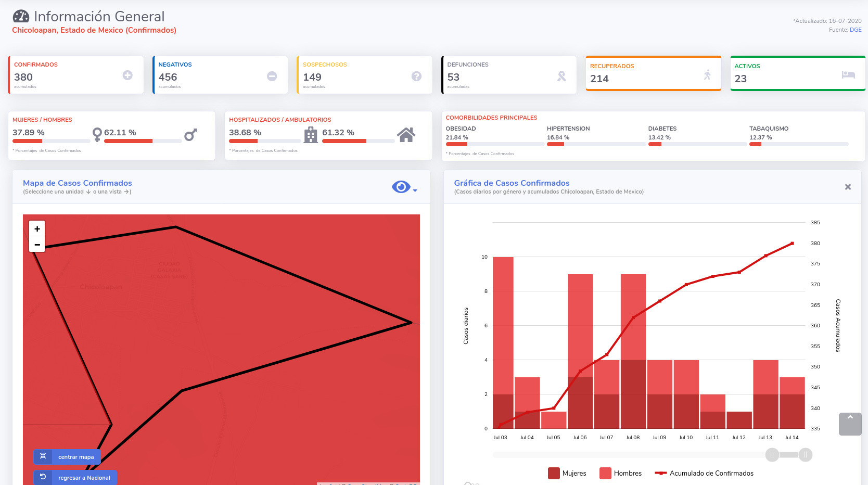
Task: Click the Chicoloapan label on the map
Action: 101,287
